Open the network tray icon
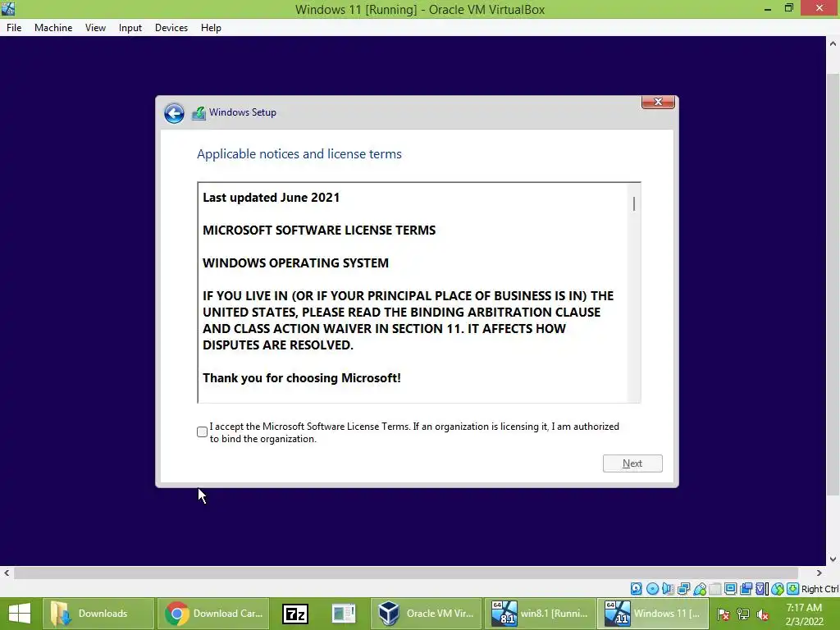The image size is (840, 630). coord(743,614)
